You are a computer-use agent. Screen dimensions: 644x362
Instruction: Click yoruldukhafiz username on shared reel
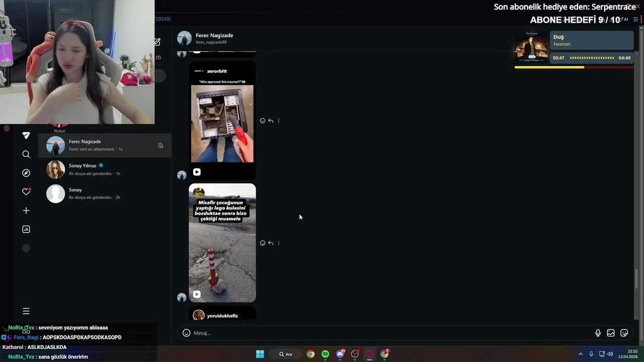tap(222, 316)
